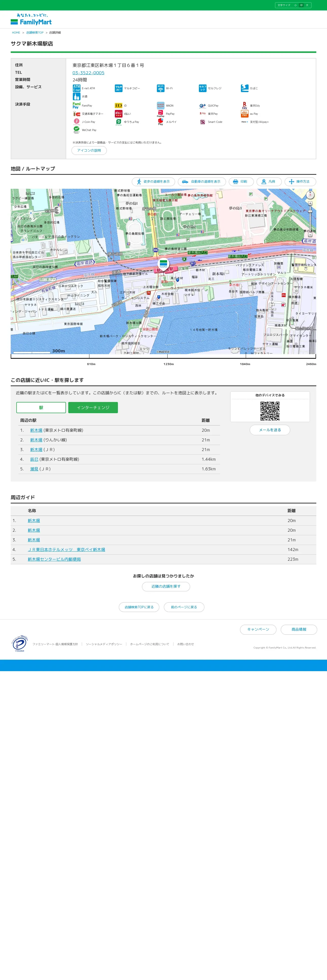Click the d払い payment icon
Image resolution: width=327 pixels, height=980 pixels.
(118, 114)
